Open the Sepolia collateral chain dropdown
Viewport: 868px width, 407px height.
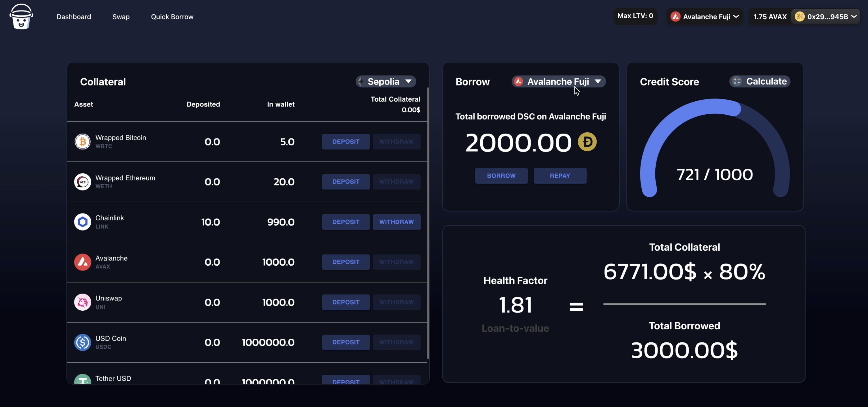coord(386,81)
